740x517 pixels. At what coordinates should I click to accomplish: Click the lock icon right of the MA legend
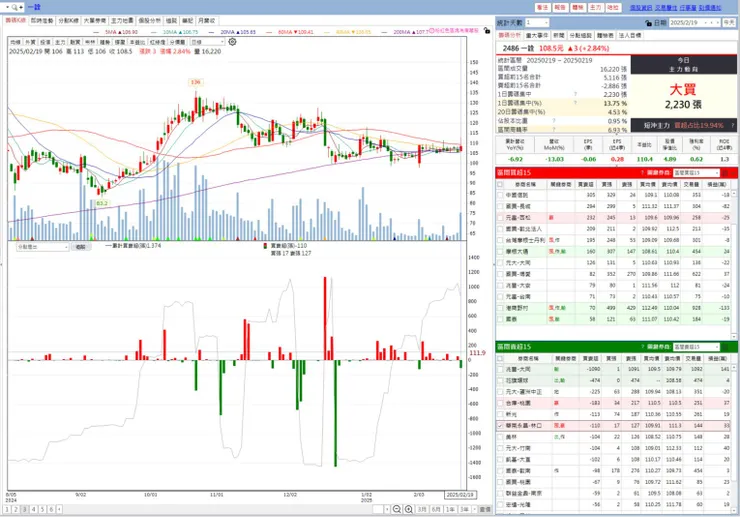(487, 31)
